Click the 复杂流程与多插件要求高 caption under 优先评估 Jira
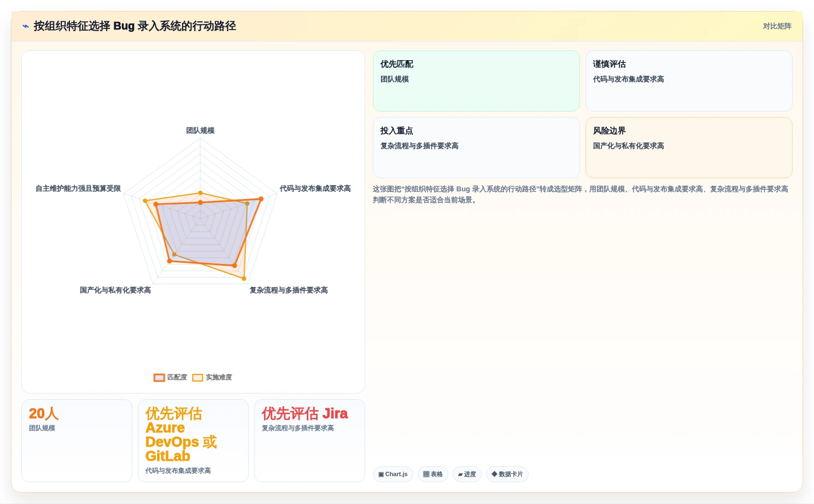The height and width of the screenshot is (504, 814). pyautogui.click(x=298, y=428)
